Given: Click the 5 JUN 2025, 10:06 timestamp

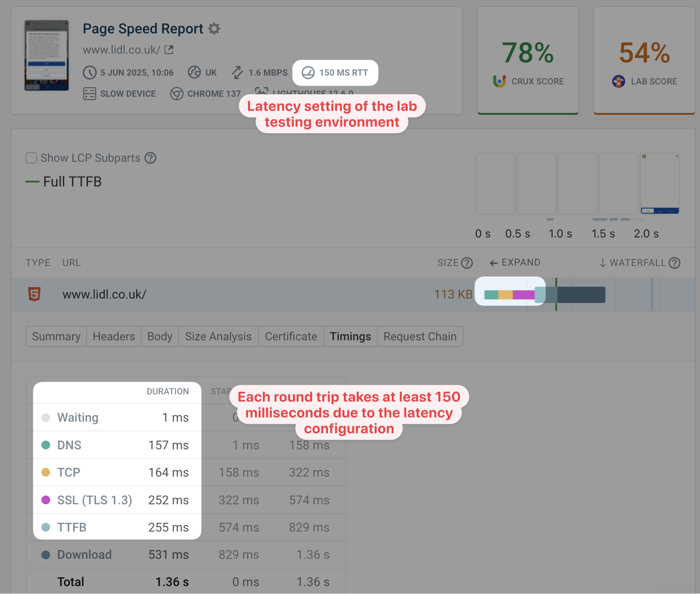Looking at the screenshot, I should pyautogui.click(x=137, y=73).
